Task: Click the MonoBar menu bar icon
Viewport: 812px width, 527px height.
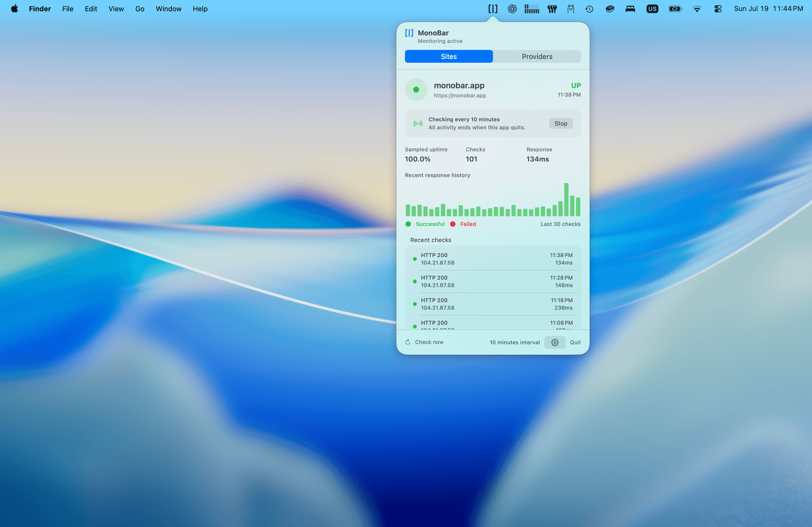Action: click(x=493, y=8)
